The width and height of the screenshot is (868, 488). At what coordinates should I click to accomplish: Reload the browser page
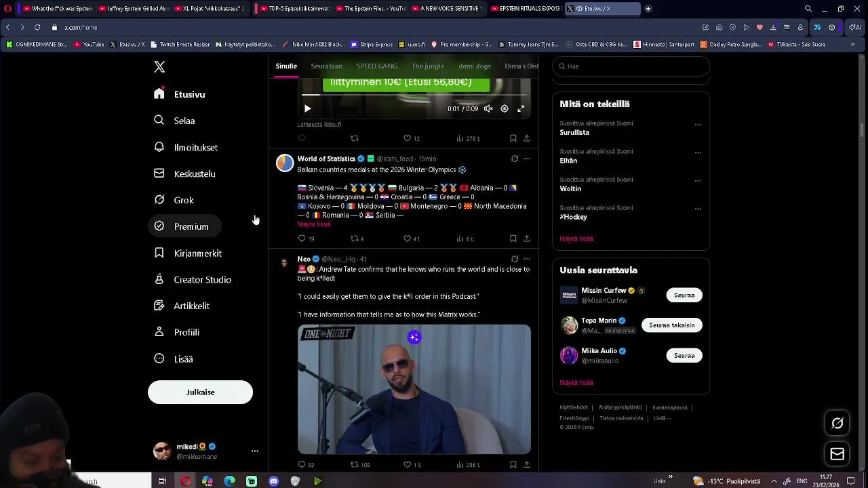tap(37, 27)
